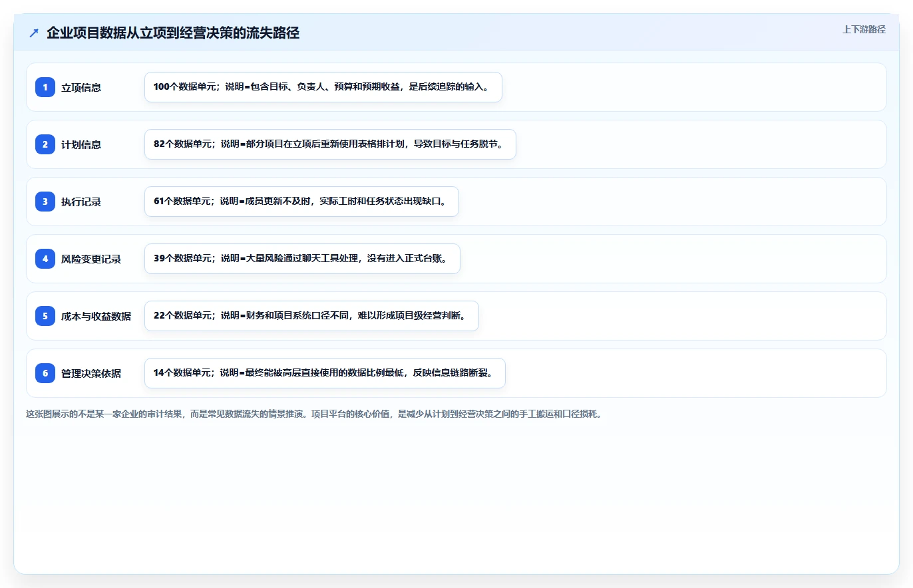This screenshot has height=588, width=913.
Task: Click step badge 1 for 立项信息
Action: pos(45,87)
